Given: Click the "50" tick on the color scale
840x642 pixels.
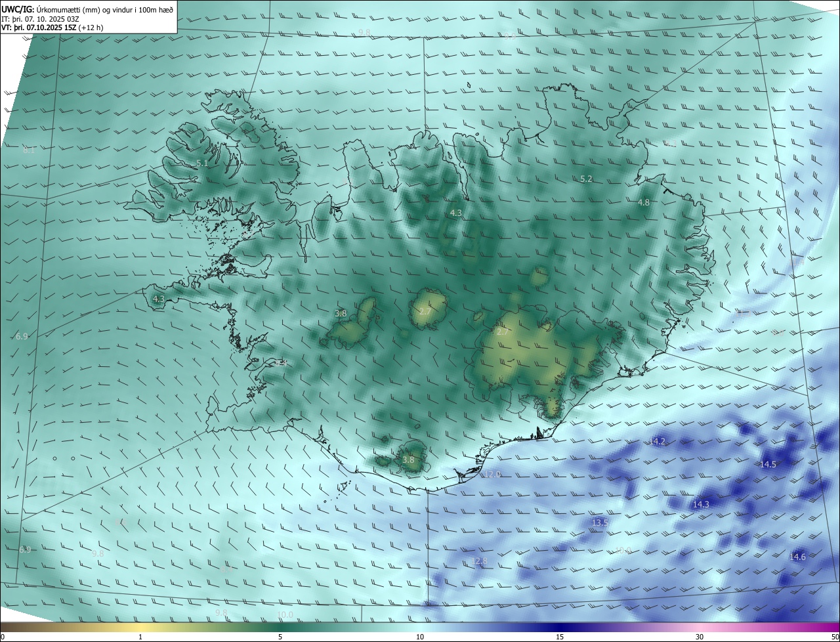Looking at the screenshot, I should click(835, 637).
